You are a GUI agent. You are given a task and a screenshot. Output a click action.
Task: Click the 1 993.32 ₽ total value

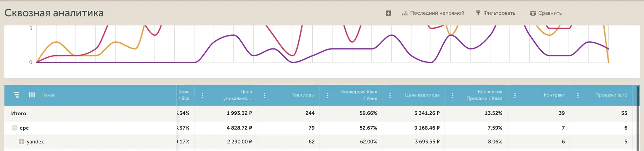(x=239, y=113)
